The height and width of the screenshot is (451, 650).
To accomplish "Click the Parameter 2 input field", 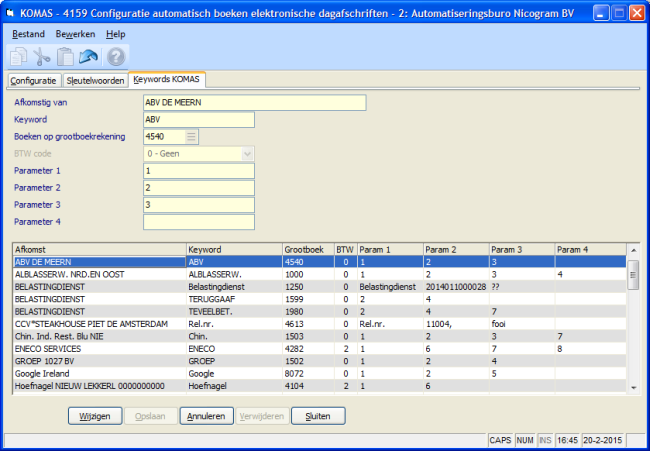I will [x=199, y=188].
